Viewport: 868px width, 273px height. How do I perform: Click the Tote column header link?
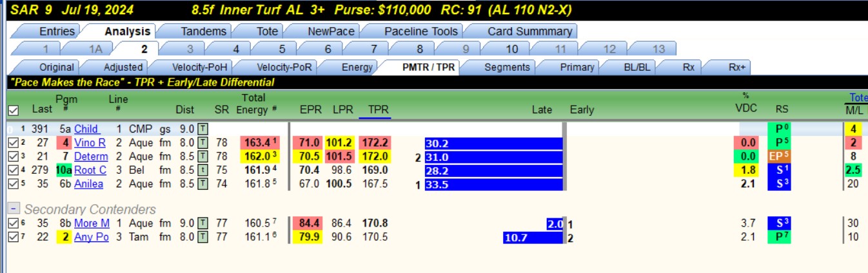point(858,98)
